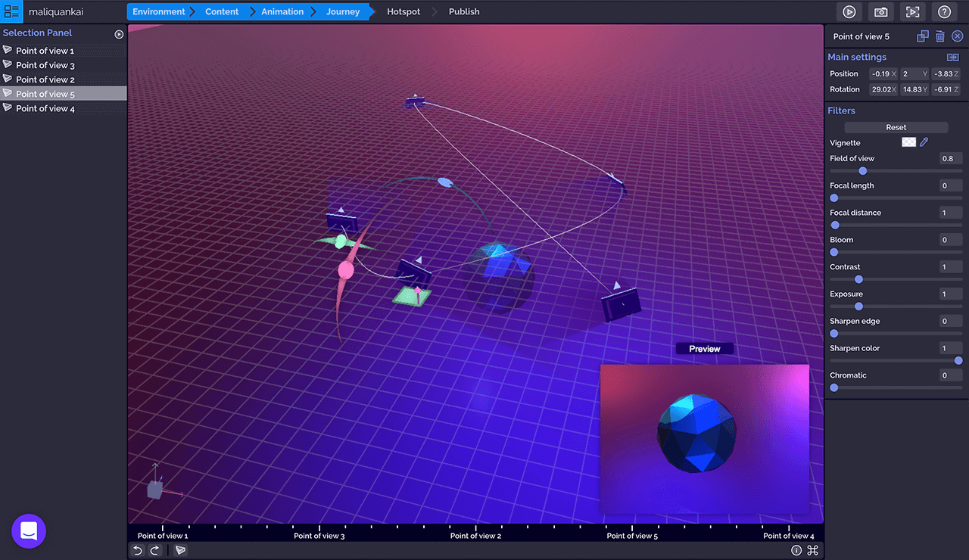The image size is (969, 560).
Task: Open the info icon in bottom bar
Action: pyautogui.click(x=796, y=550)
